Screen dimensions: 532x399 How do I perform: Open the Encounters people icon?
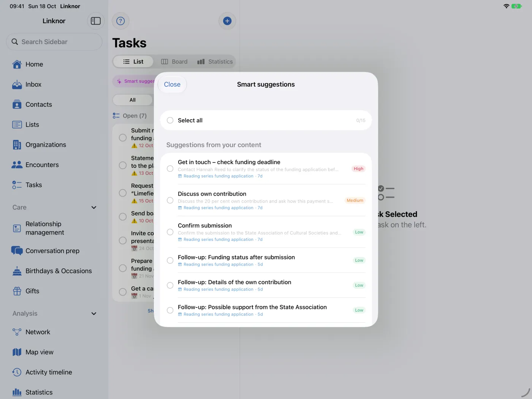pyautogui.click(x=17, y=165)
